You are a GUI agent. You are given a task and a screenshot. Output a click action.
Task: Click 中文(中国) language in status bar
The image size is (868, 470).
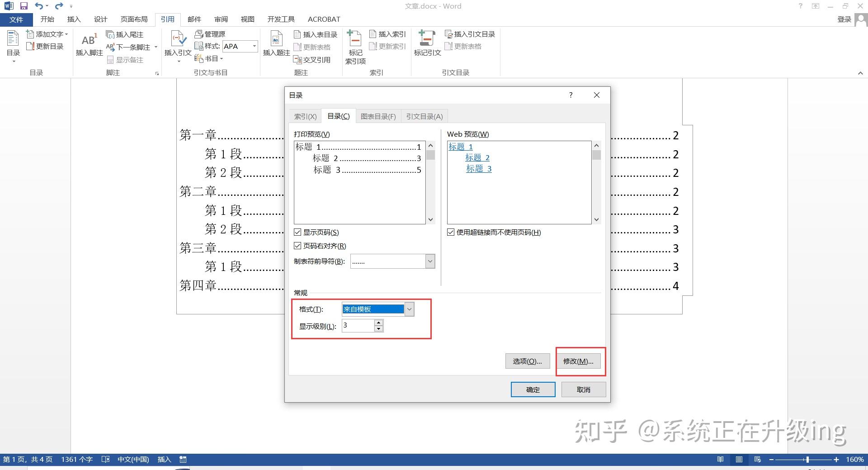[x=133, y=460]
